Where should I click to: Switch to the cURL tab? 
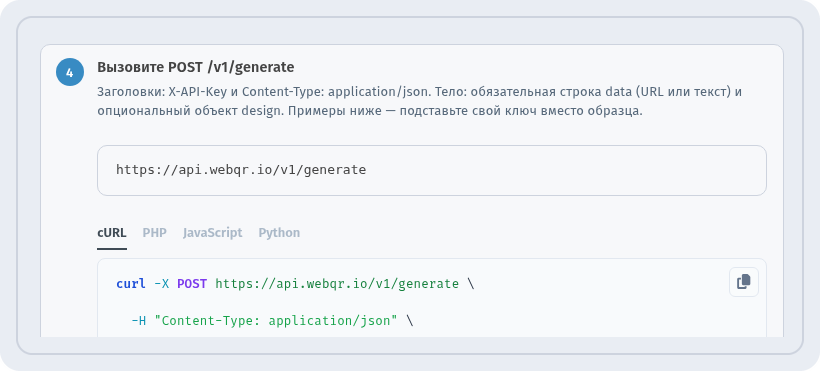point(112,233)
